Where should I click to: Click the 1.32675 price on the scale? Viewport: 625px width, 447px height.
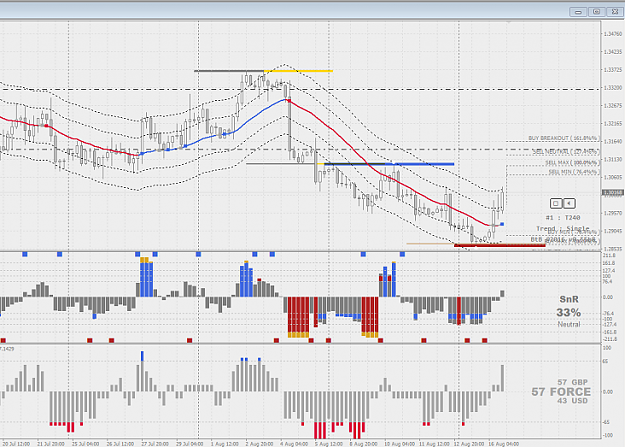[x=613, y=106]
